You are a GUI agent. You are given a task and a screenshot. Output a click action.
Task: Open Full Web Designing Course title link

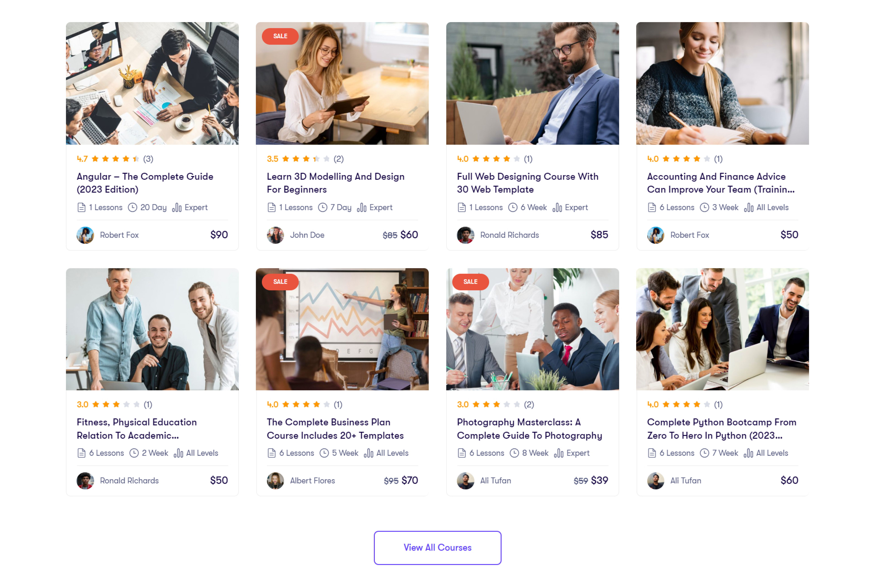pyautogui.click(x=527, y=183)
